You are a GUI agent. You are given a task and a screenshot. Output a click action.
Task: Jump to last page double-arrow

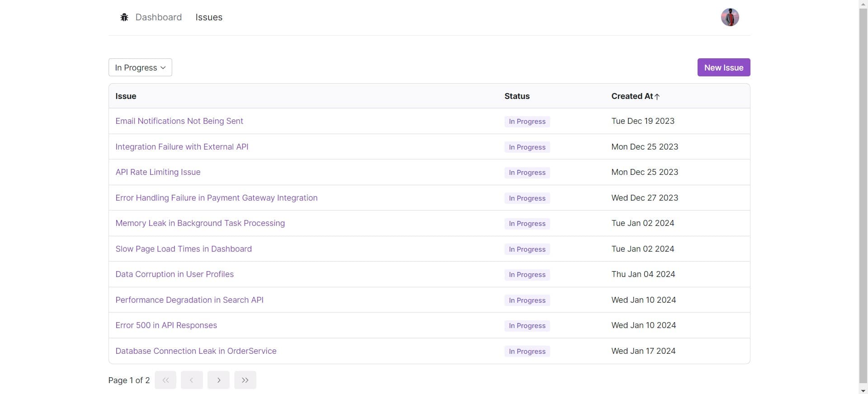(245, 380)
